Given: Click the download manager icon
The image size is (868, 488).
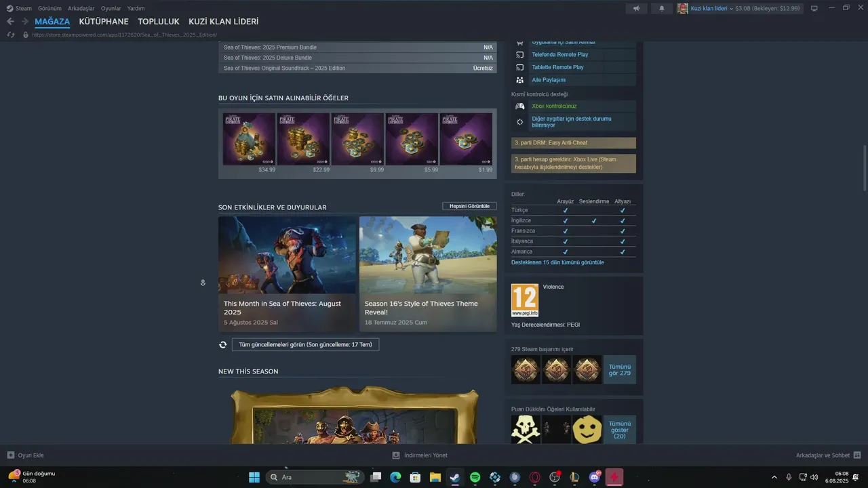Looking at the screenshot, I should (x=396, y=455).
